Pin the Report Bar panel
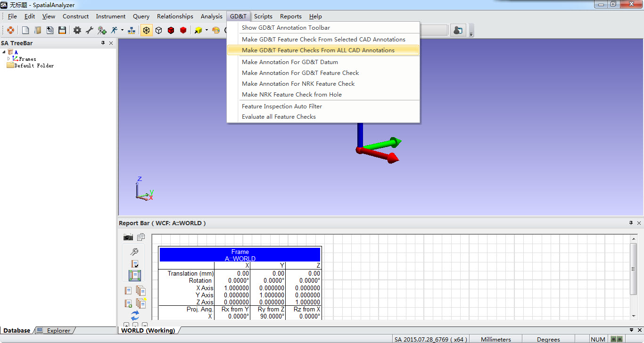644x343 pixels. (631, 223)
